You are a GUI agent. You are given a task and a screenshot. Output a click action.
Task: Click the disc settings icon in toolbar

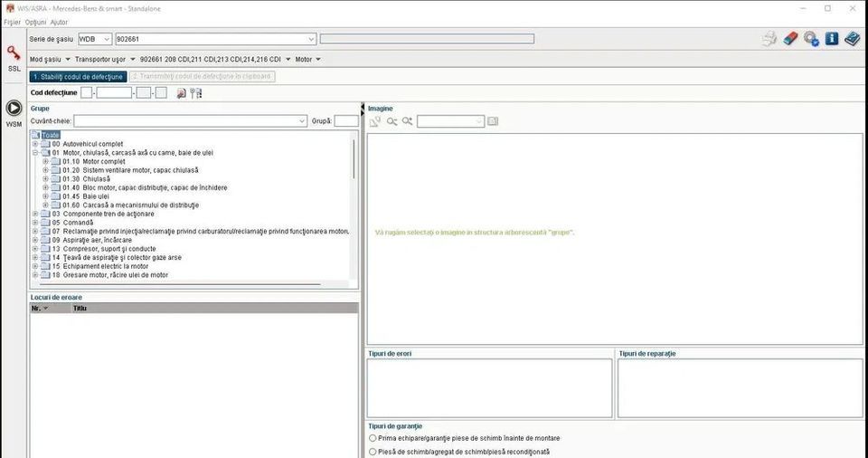coord(811,38)
